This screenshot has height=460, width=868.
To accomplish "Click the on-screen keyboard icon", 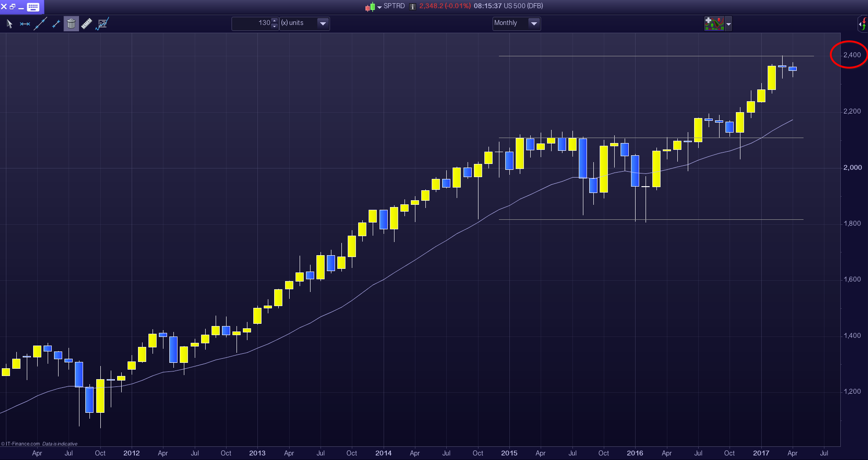I will coord(33,7).
